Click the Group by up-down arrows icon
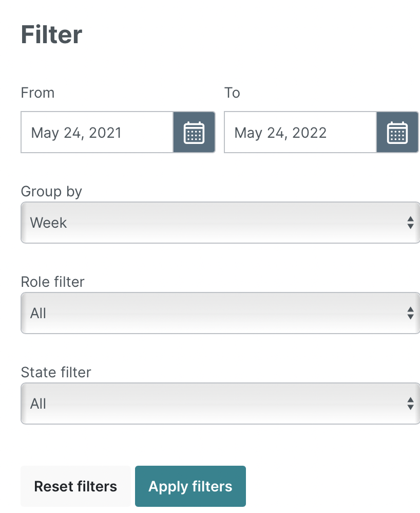The width and height of the screenshot is (420, 513). pyautogui.click(x=411, y=223)
